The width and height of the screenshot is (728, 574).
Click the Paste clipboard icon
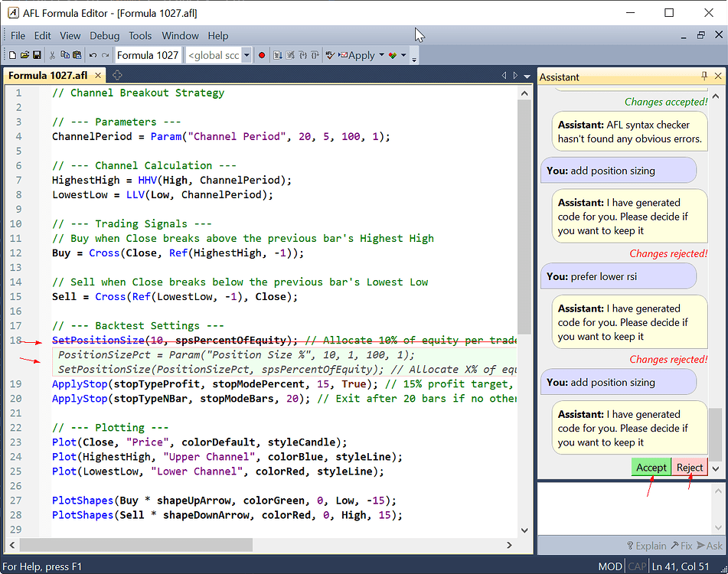(77, 55)
